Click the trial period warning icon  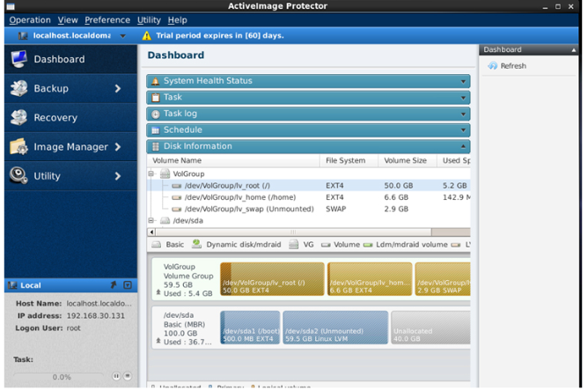(x=147, y=35)
